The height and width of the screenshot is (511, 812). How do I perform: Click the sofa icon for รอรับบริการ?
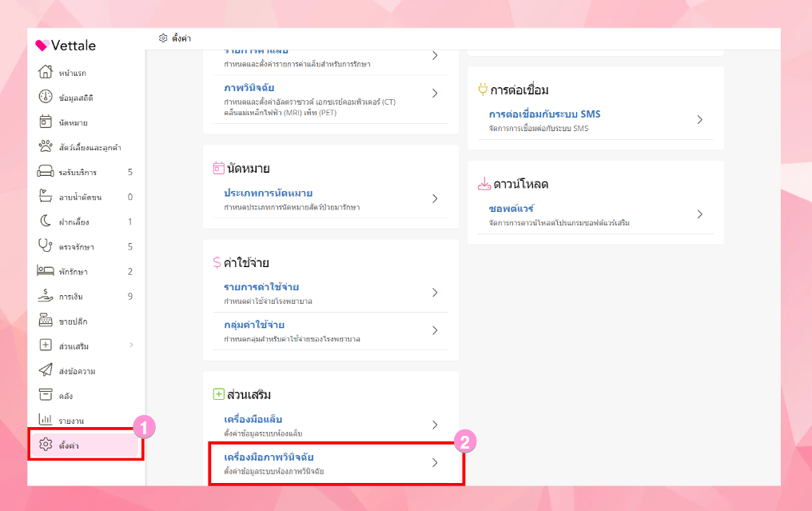[x=46, y=171]
